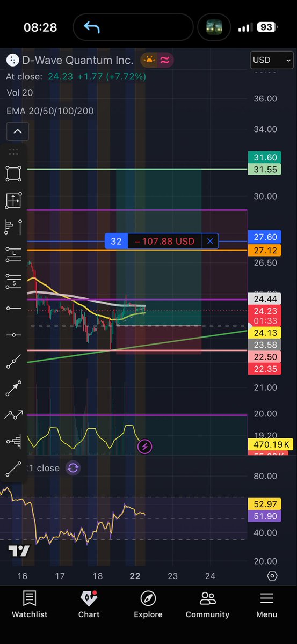This screenshot has height=644, width=297.
Task: Tap the 31.55 price label
Action: click(x=265, y=170)
